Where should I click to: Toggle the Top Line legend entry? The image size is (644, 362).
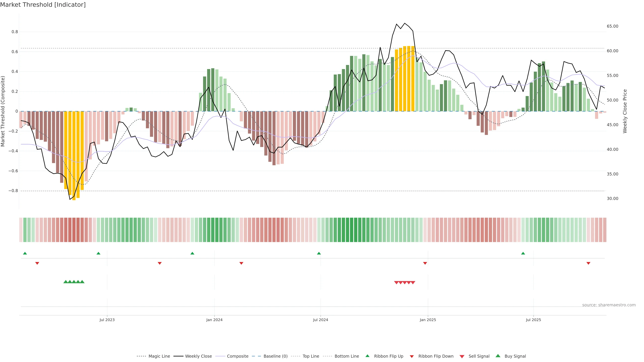point(311,356)
